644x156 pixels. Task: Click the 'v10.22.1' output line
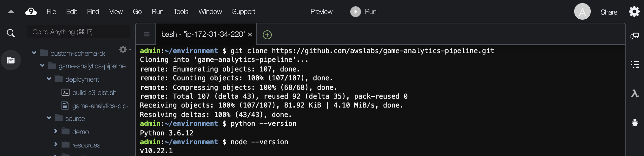click(x=156, y=151)
